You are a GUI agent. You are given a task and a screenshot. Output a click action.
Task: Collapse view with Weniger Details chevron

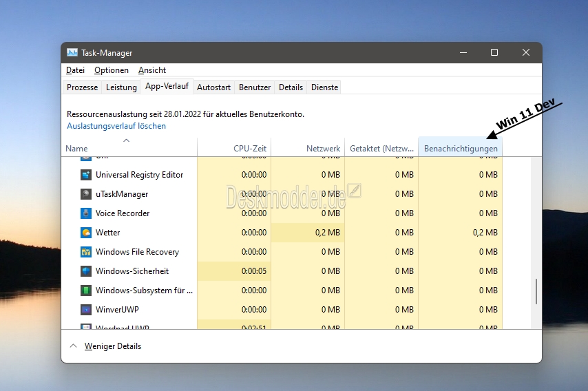[x=74, y=346]
